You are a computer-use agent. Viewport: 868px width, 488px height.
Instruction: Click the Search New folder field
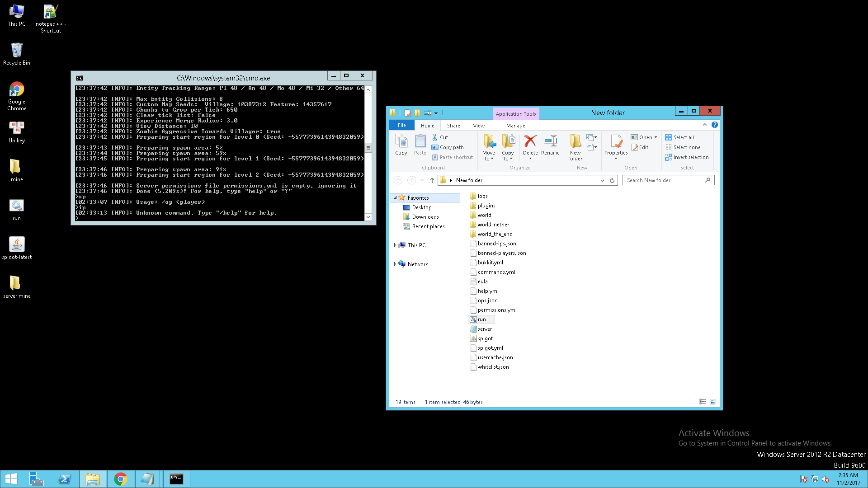(x=663, y=180)
